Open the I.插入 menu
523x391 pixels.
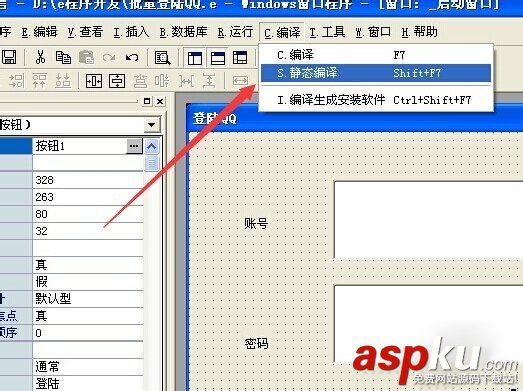point(131,32)
